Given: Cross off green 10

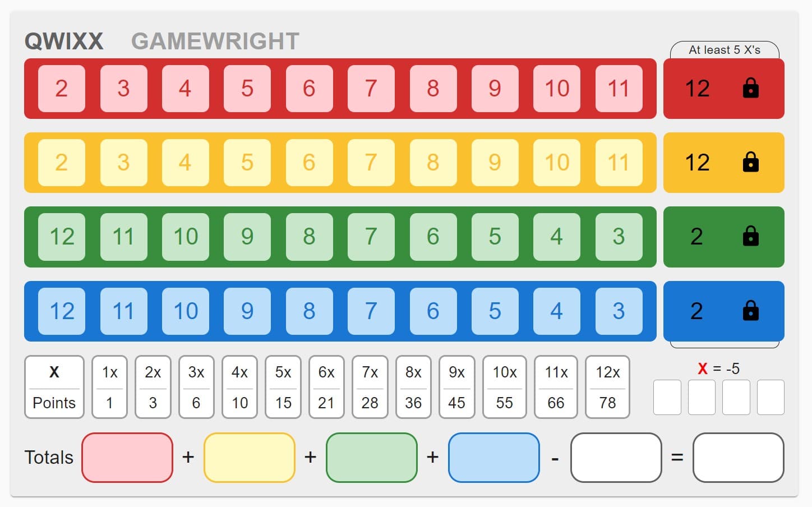Looking at the screenshot, I should tap(186, 236).
